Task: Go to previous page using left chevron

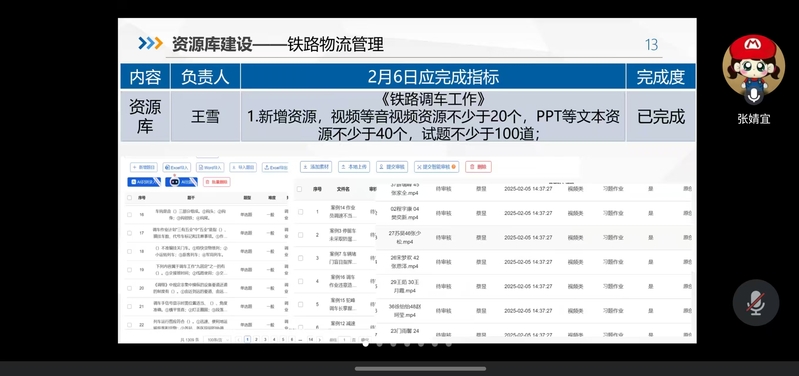Action: point(238,339)
